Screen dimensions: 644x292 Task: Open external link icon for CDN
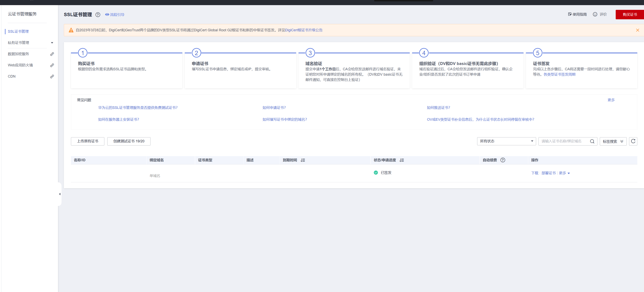tap(52, 76)
